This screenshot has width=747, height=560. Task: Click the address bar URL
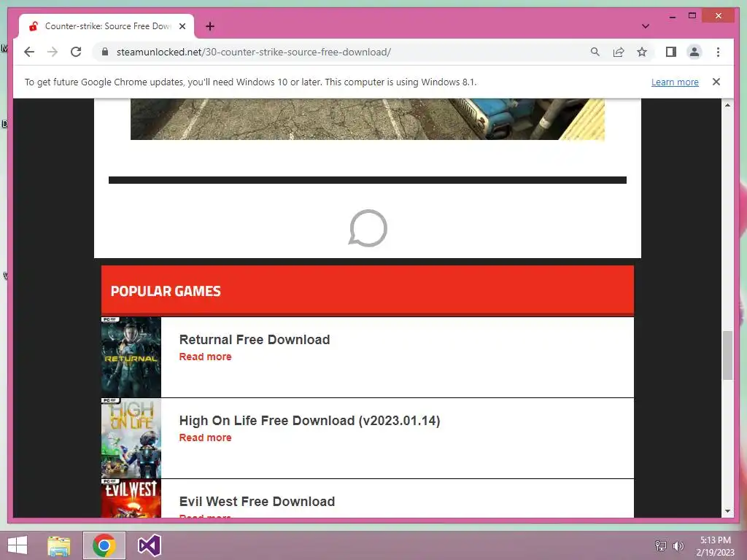pos(253,52)
